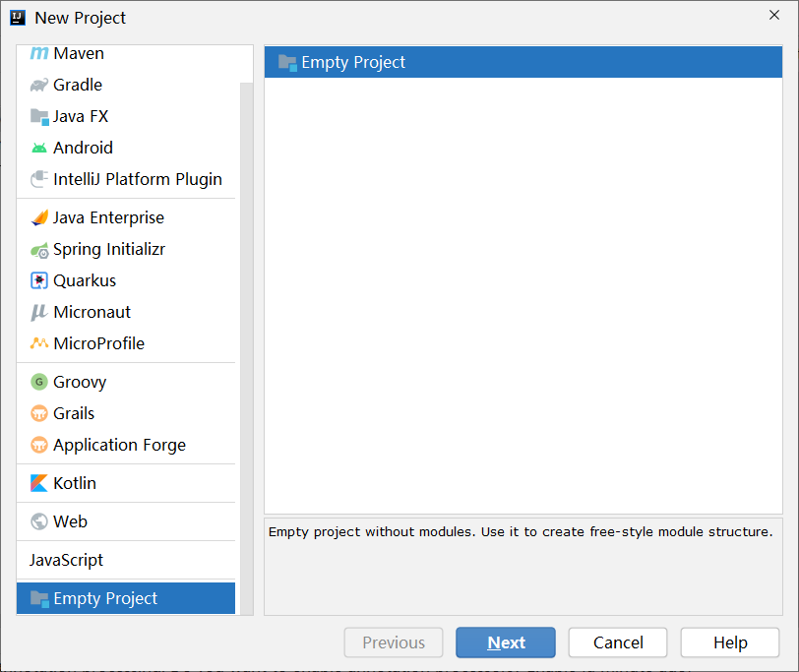
Task: Choose the Micronaut label
Action: pos(92,312)
